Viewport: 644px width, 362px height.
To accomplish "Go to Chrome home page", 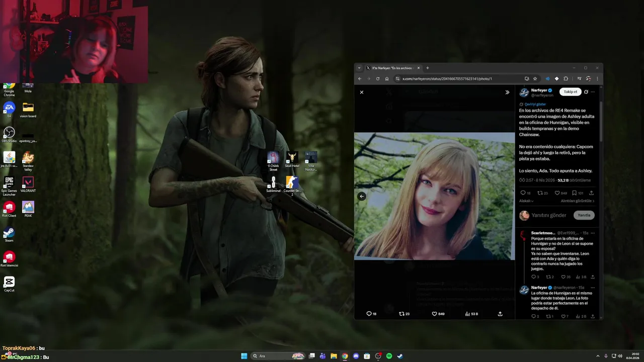I will coord(387,78).
